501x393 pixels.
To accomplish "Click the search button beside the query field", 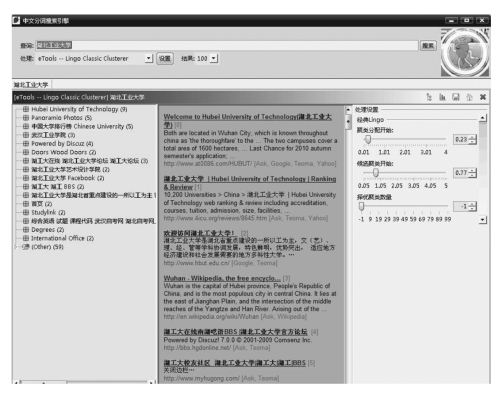I will 428,46.
